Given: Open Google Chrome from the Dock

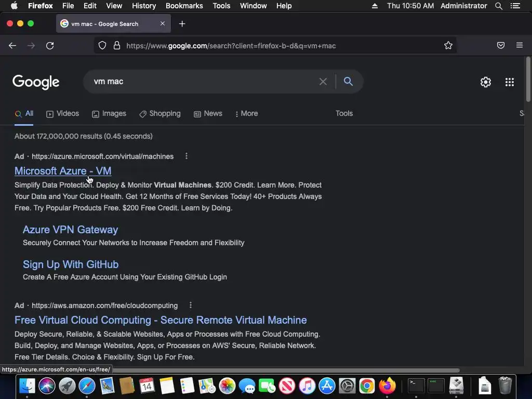Looking at the screenshot, I should (367, 386).
